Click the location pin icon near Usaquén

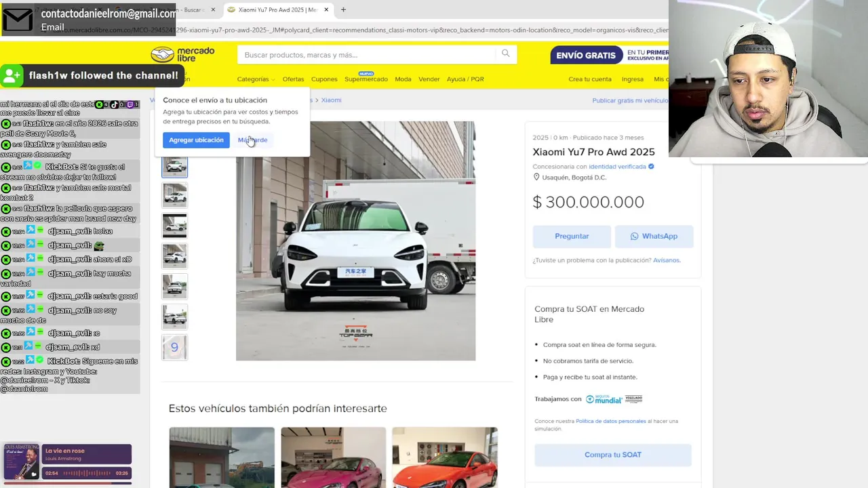[x=536, y=178]
